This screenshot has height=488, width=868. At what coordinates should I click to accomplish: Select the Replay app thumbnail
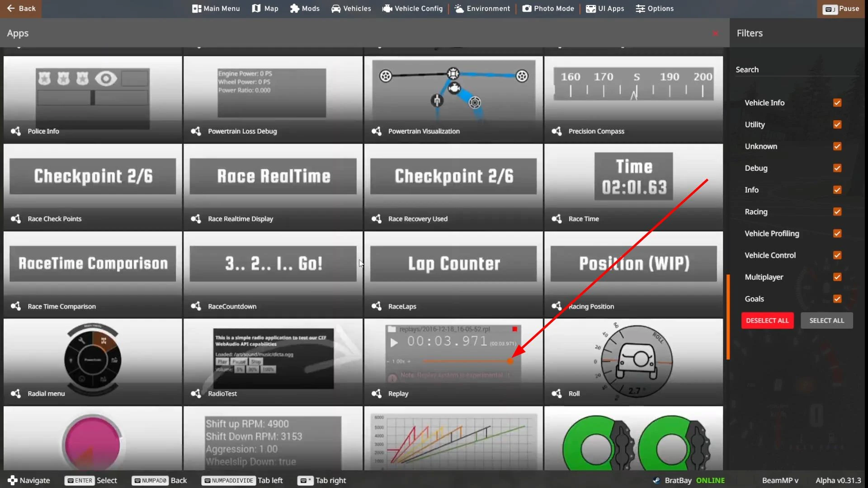(x=453, y=361)
